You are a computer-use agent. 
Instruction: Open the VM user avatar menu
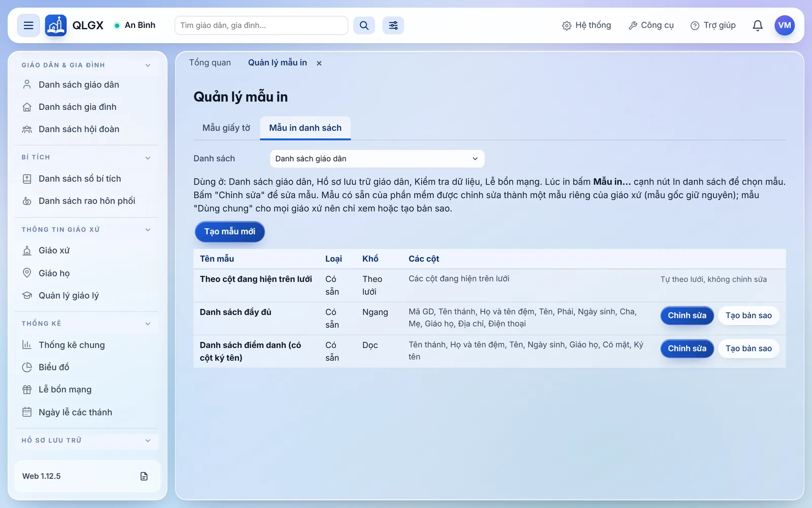tap(785, 25)
